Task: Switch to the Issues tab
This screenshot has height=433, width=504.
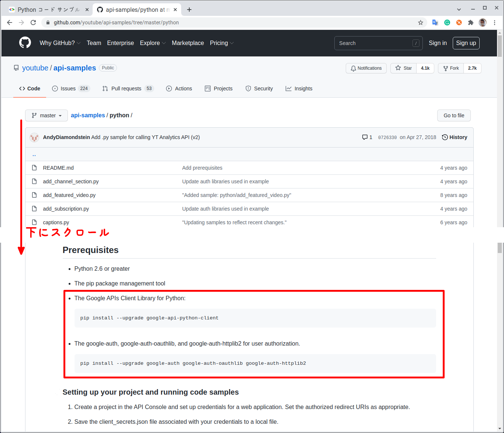Action: [68, 89]
